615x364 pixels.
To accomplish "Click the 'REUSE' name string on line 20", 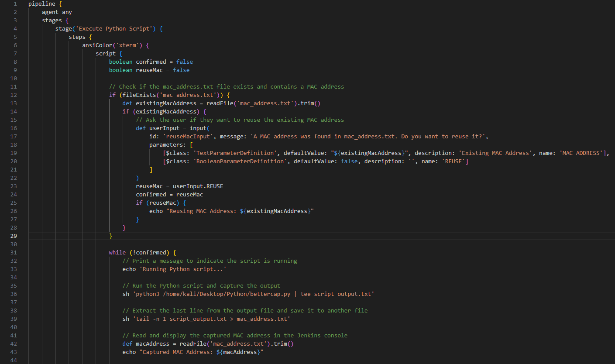I will click(454, 161).
